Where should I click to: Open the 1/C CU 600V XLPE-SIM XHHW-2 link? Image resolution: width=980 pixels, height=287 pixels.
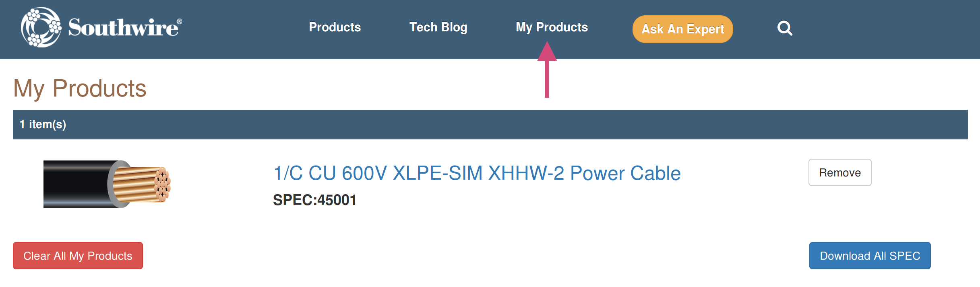tap(477, 173)
